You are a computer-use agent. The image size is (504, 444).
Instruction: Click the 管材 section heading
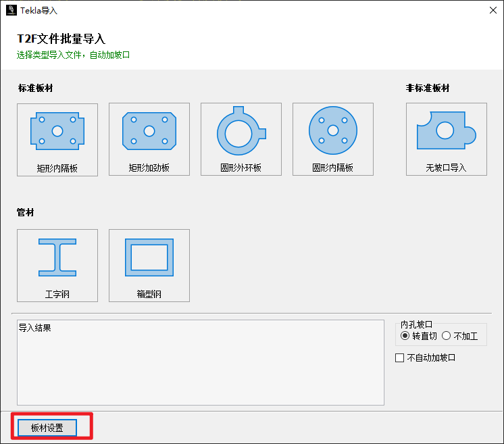[26, 212]
